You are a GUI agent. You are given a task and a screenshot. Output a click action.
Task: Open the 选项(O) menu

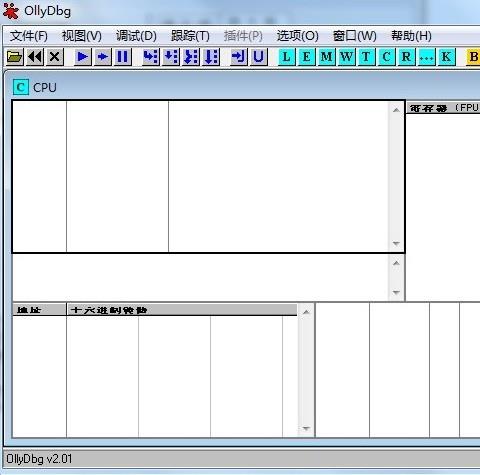(298, 36)
